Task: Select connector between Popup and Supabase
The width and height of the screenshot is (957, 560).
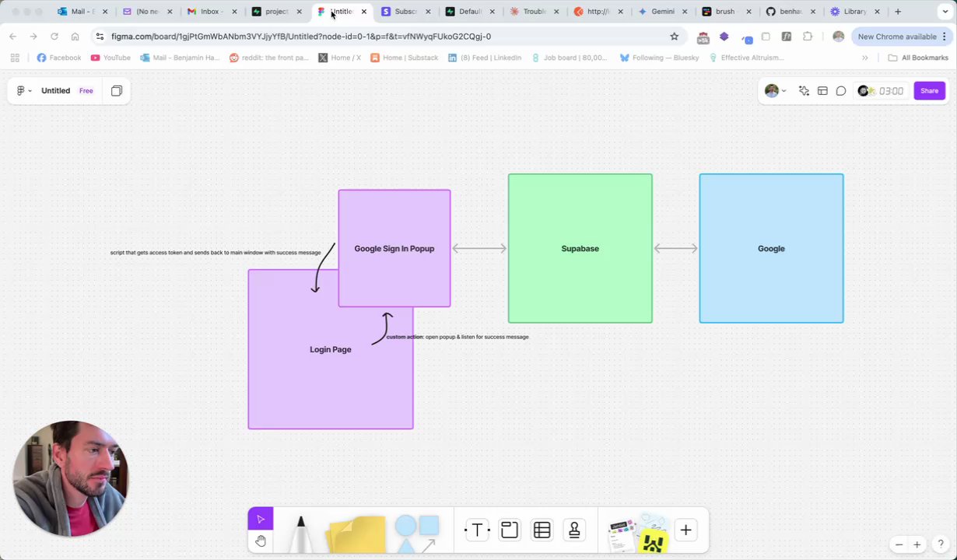Action: pyautogui.click(x=479, y=248)
